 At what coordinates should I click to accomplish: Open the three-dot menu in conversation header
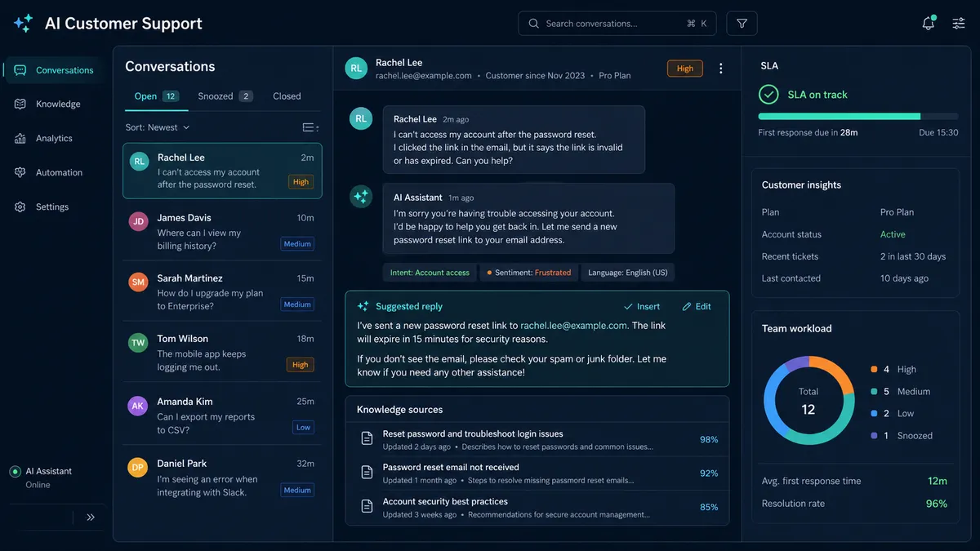pos(720,69)
